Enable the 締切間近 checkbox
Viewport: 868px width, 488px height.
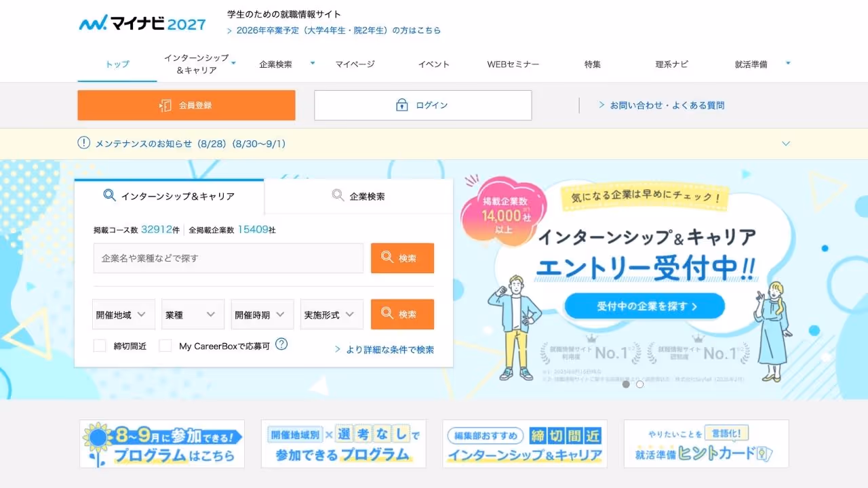pos(100,346)
